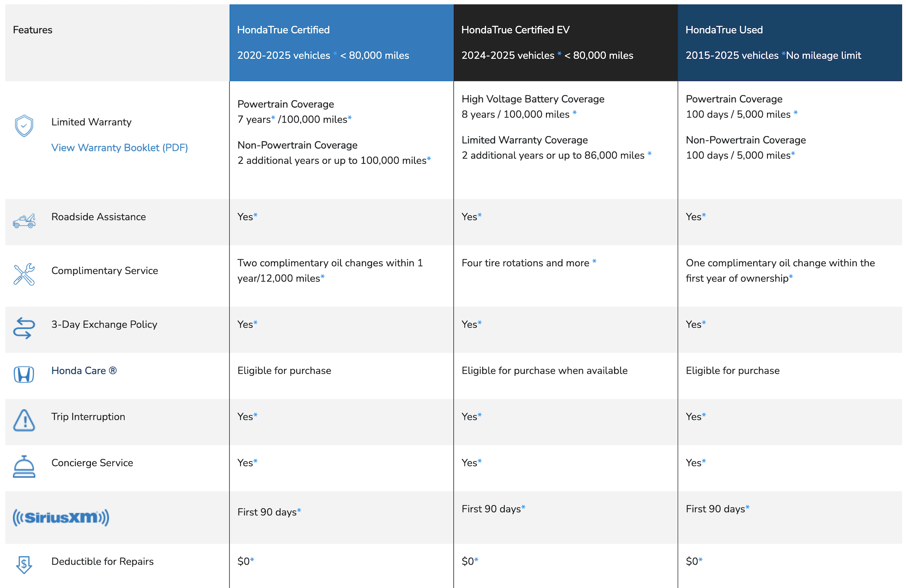Open the View Warranty Booklet PDF link
Image resolution: width=906 pixels, height=588 pixels.
(x=120, y=147)
